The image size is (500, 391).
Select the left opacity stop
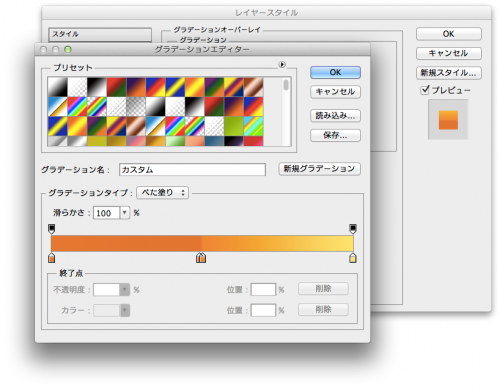(x=52, y=229)
